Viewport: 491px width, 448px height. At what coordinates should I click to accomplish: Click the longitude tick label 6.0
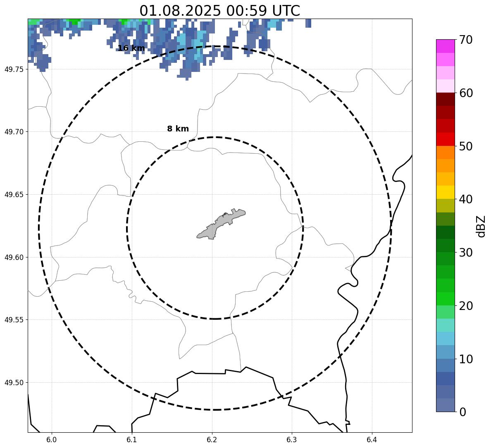52,440
